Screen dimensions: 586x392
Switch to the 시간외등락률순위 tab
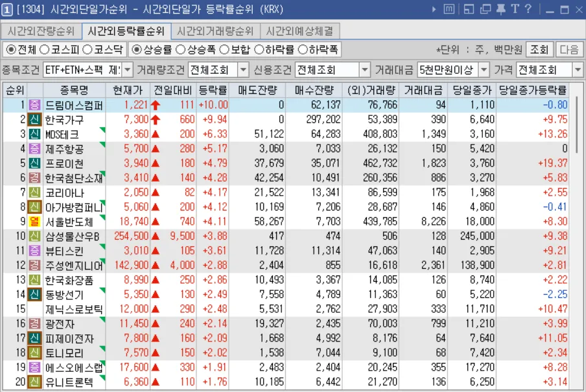click(126, 31)
